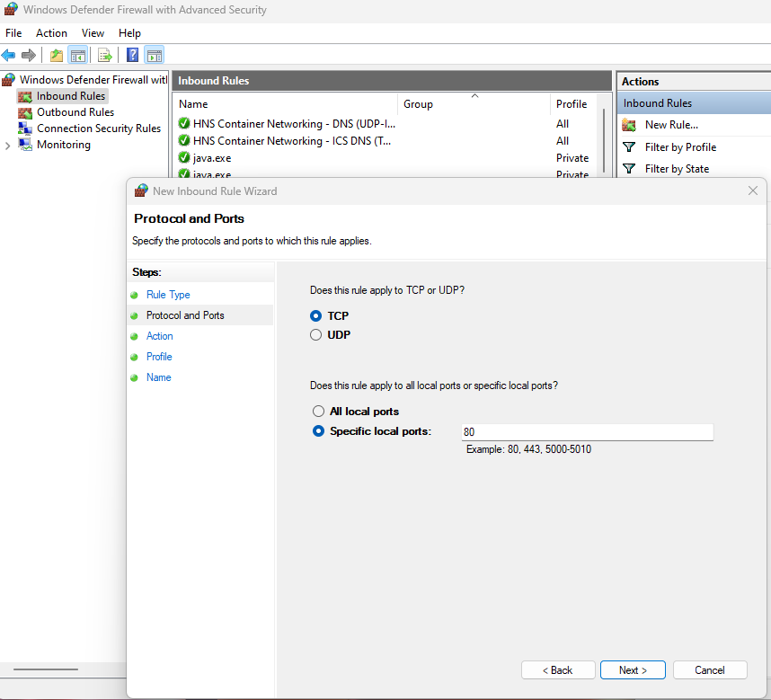Toggle the Show/Hide Action Pane icon

(154, 55)
